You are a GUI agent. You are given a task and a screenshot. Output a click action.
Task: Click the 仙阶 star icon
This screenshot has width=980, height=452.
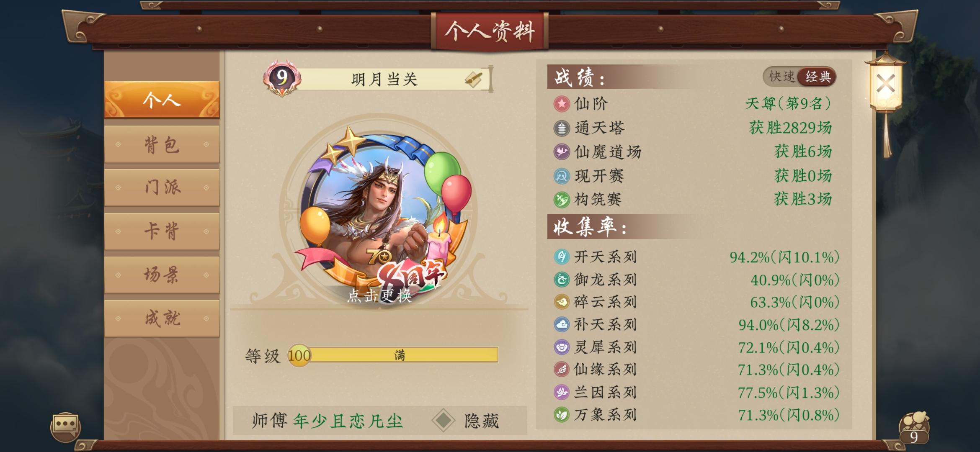point(562,103)
